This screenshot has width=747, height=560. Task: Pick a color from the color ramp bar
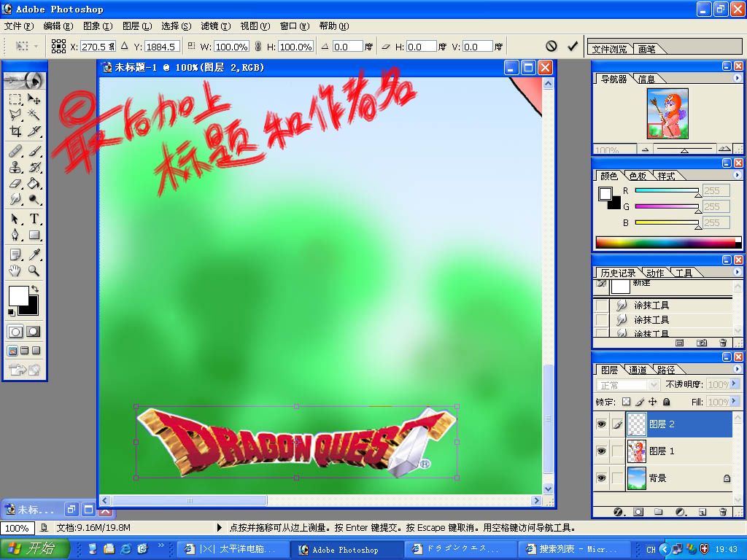(x=667, y=242)
